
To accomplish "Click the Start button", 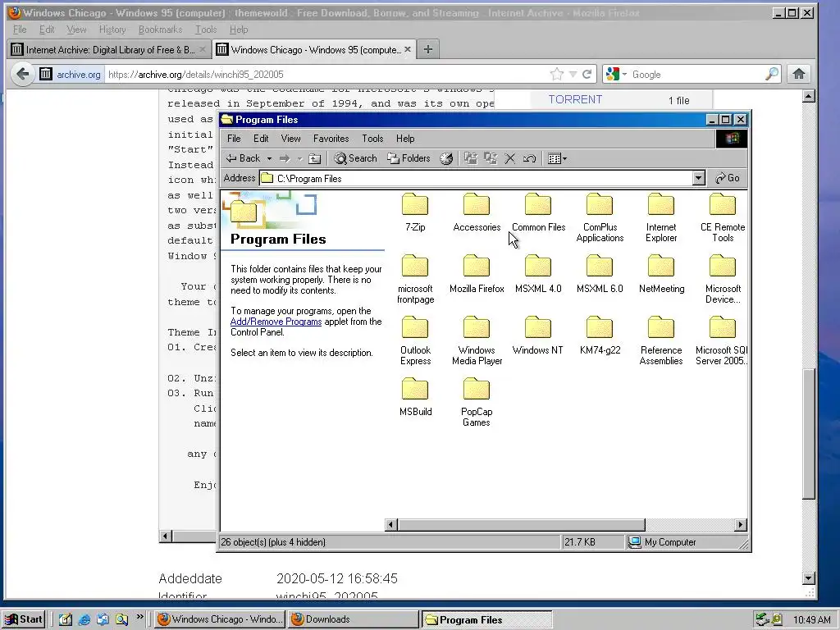I will pyautogui.click(x=24, y=620).
